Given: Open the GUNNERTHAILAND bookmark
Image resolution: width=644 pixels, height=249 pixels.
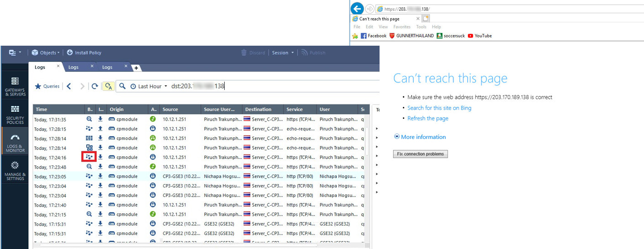Looking at the screenshot, I should coord(412,36).
